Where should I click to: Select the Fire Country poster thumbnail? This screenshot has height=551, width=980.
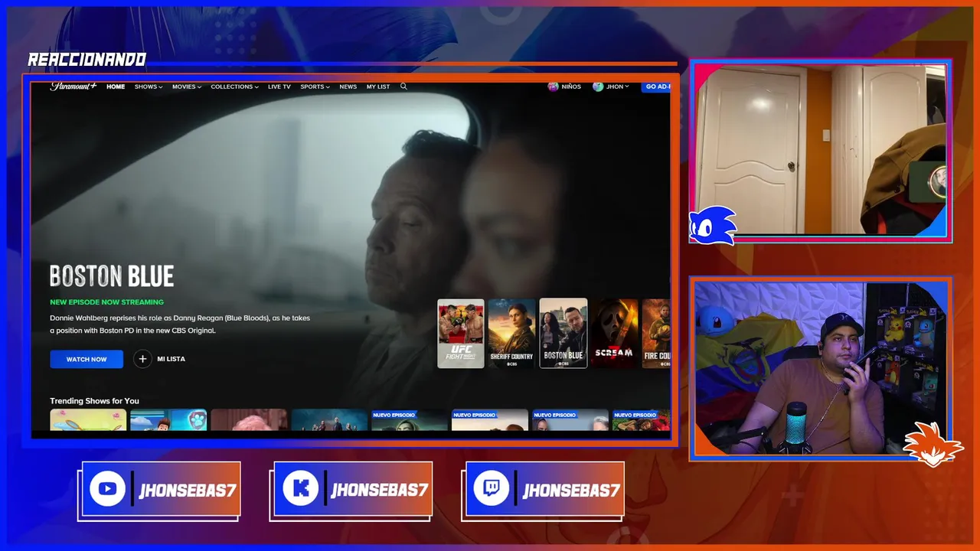click(x=656, y=334)
